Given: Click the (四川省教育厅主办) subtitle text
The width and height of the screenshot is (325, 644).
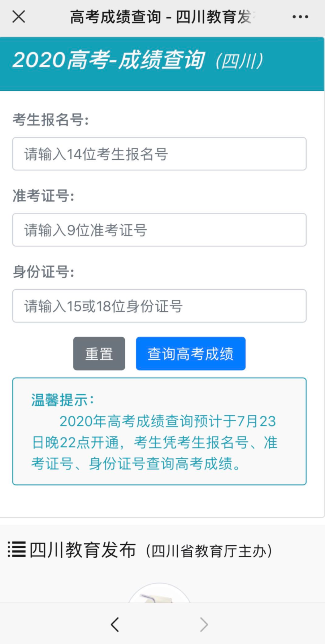Looking at the screenshot, I should coord(209,551).
